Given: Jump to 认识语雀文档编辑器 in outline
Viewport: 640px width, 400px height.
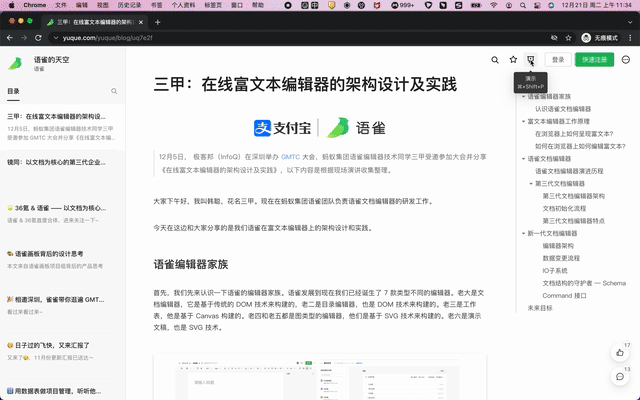Looking at the screenshot, I should (563, 109).
